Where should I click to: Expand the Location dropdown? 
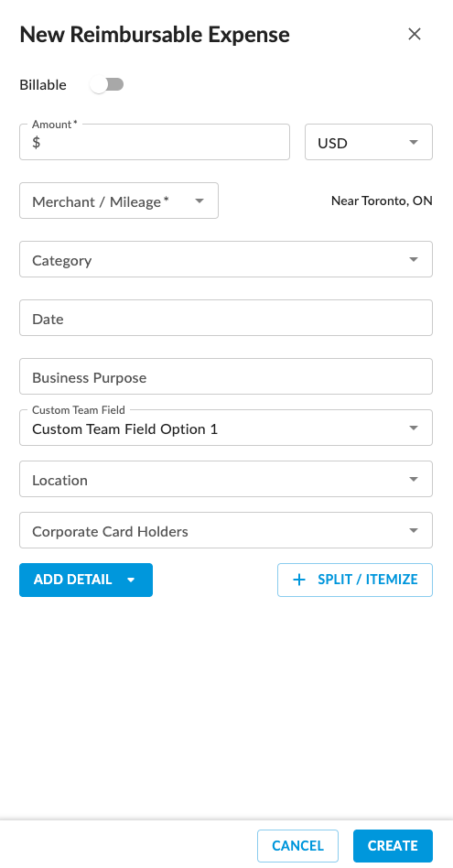point(226,479)
